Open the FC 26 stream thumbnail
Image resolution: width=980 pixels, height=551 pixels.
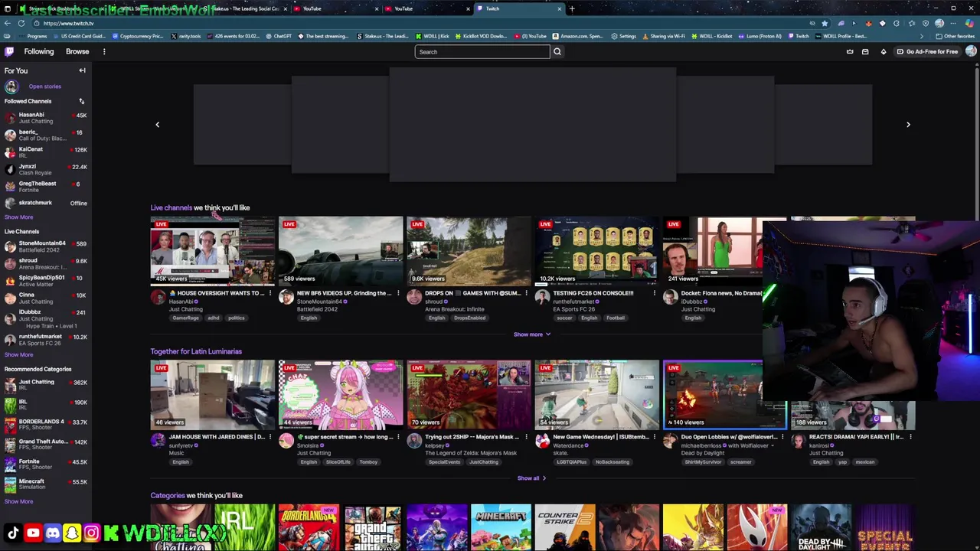[597, 251]
